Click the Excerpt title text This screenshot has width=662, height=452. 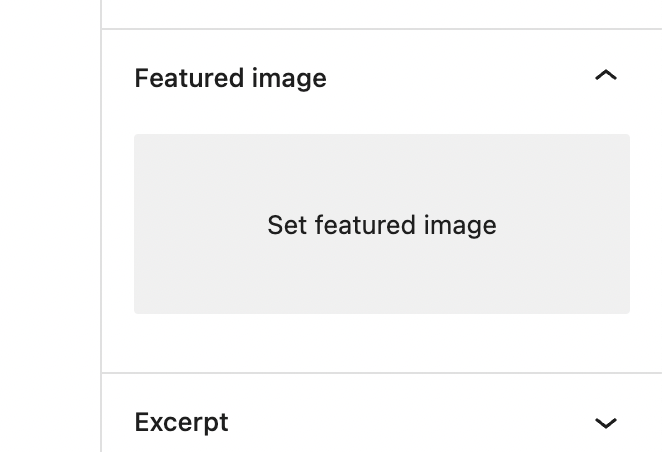click(181, 422)
